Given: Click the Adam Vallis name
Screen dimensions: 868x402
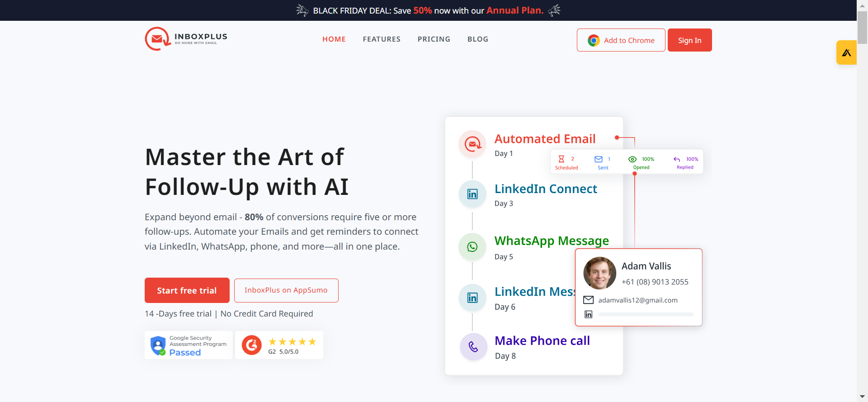Looking at the screenshot, I should pos(646,266).
